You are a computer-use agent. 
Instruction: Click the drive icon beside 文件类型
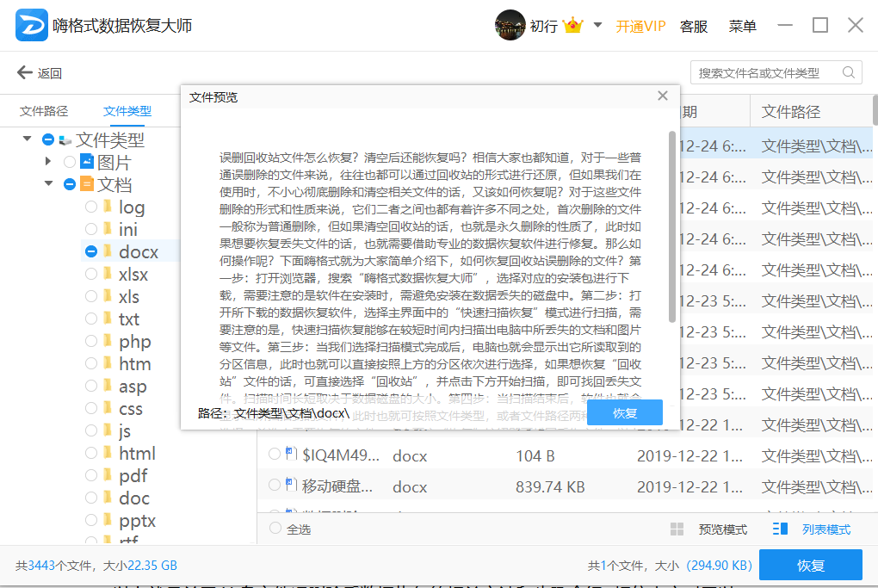65,140
